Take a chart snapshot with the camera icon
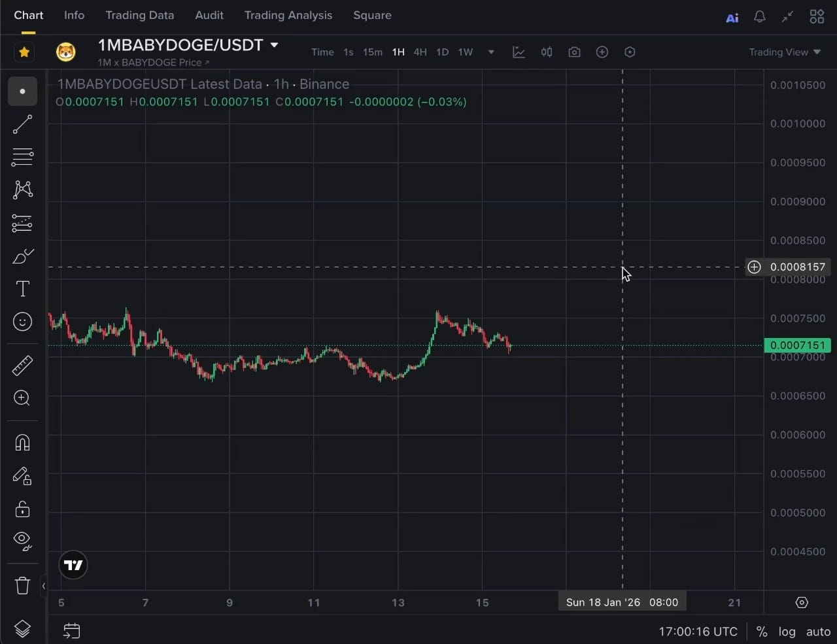The width and height of the screenshot is (837, 644). pos(574,52)
